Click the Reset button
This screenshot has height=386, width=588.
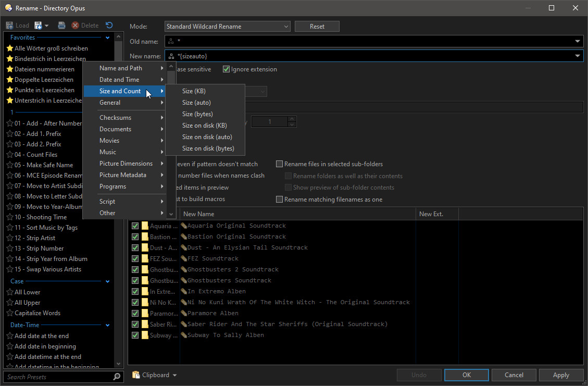tap(317, 26)
